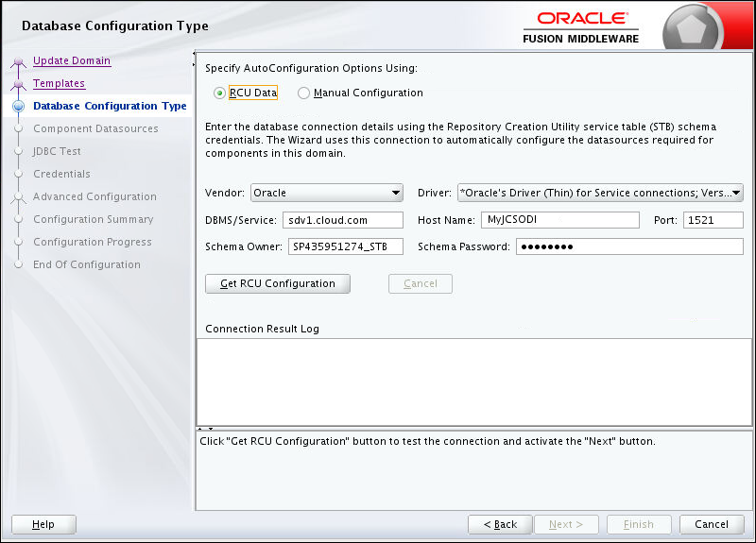Select the Advanced Configuration step

point(94,196)
